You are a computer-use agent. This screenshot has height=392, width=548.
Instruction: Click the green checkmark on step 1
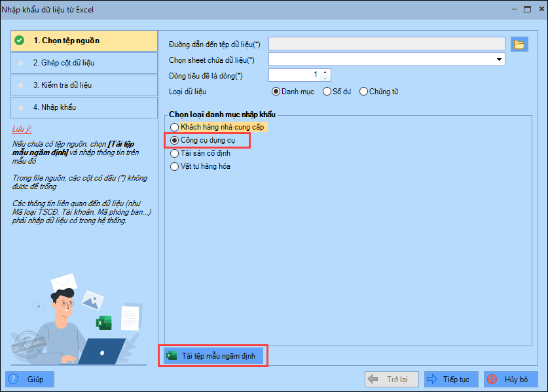[20, 41]
